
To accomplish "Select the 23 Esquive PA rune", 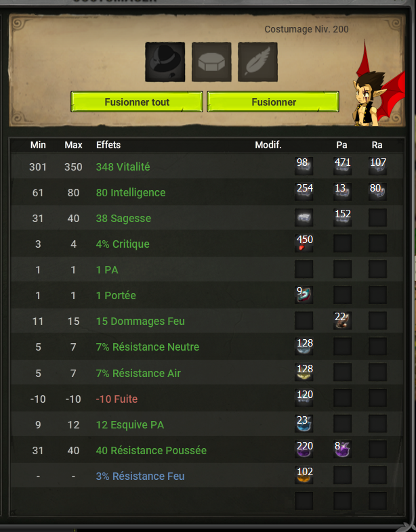I will [x=304, y=424].
